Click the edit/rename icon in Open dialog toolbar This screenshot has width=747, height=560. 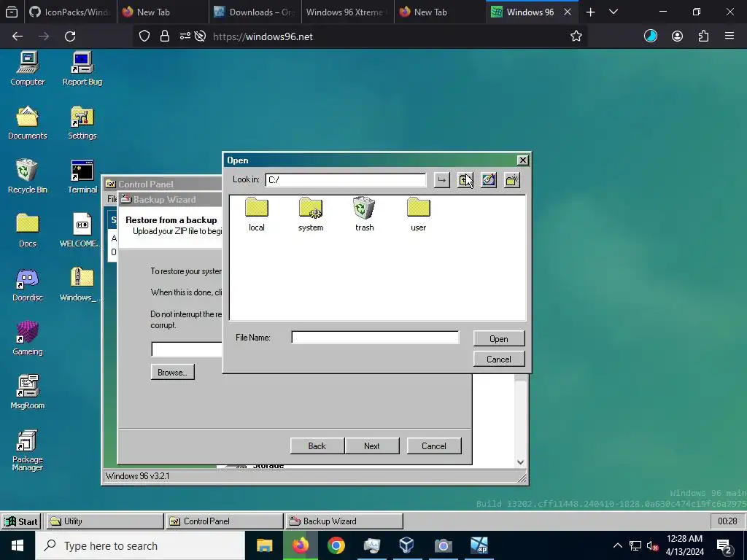point(489,180)
